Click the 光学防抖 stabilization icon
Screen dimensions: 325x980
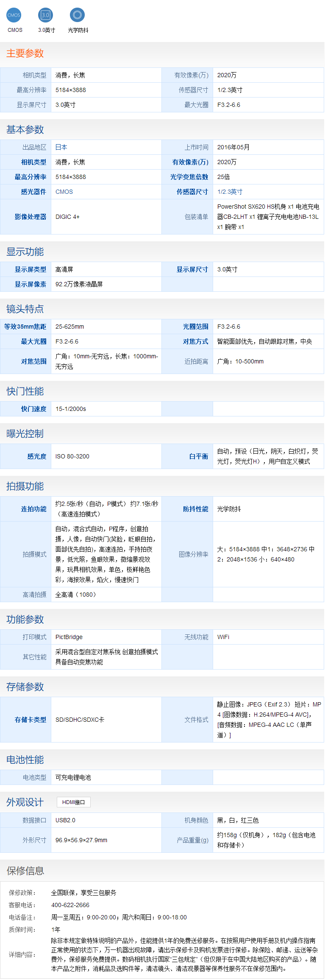77,15
